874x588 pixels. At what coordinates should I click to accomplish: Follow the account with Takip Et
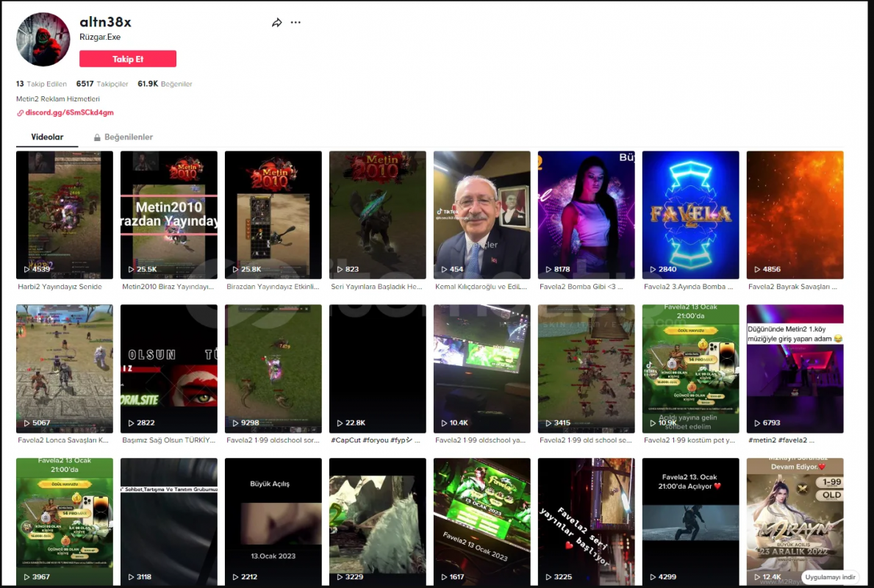pos(128,59)
